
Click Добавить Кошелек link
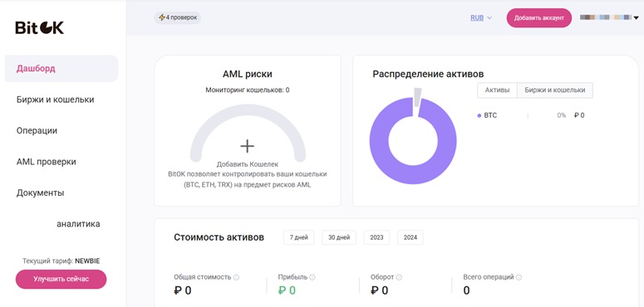coord(248,164)
